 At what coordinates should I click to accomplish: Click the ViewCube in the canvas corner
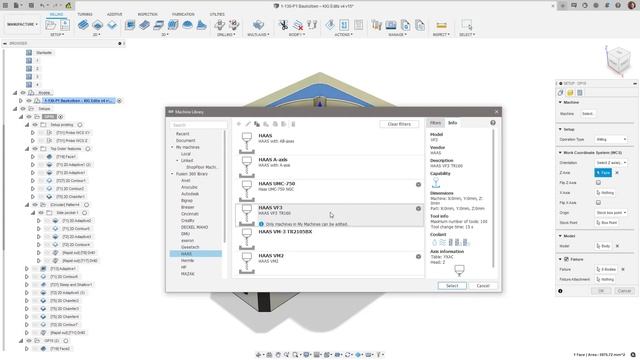pyautogui.click(x=619, y=60)
